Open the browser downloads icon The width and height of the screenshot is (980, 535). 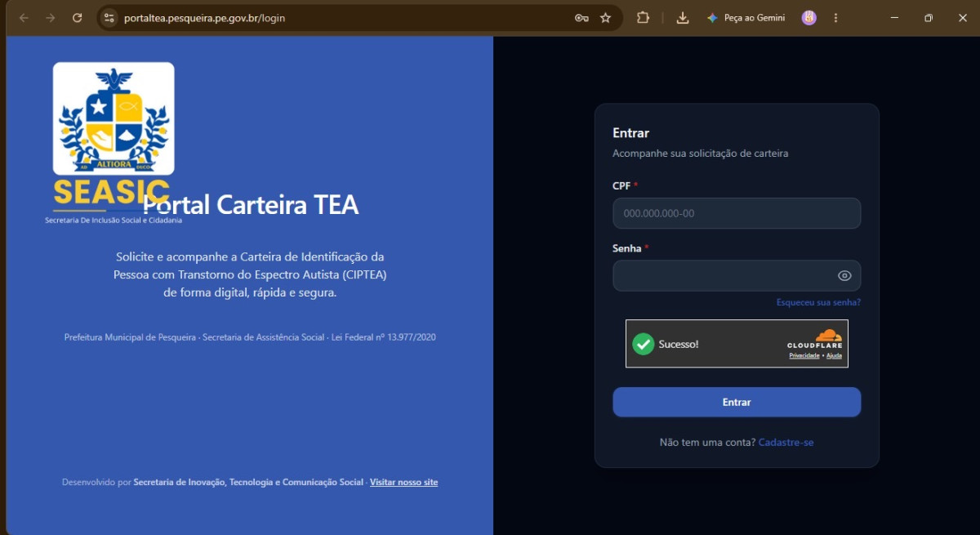(x=683, y=17)
